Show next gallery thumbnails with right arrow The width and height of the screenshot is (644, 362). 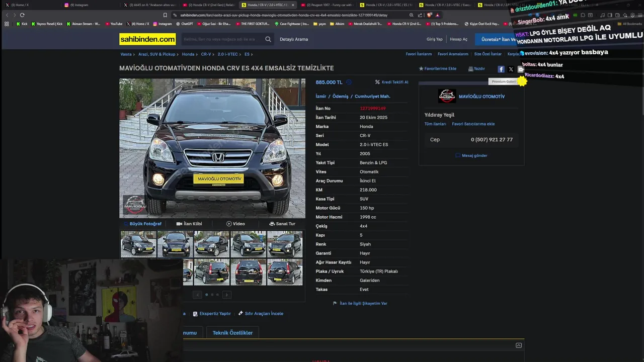226,295
